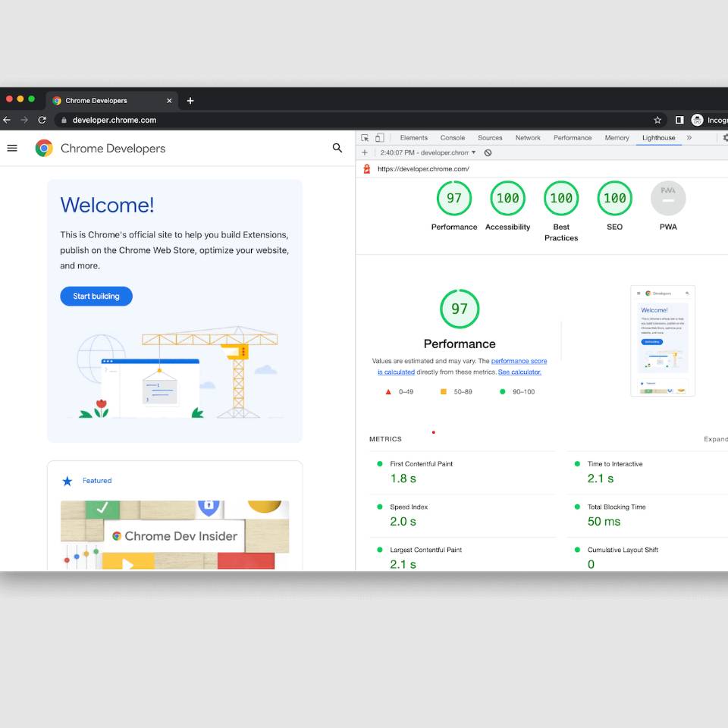Start a new Lighthouse report

pos(365,152)
